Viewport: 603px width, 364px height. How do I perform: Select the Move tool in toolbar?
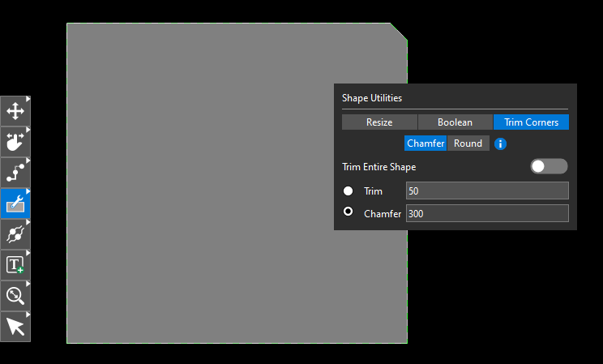click(x=15, y=111)
